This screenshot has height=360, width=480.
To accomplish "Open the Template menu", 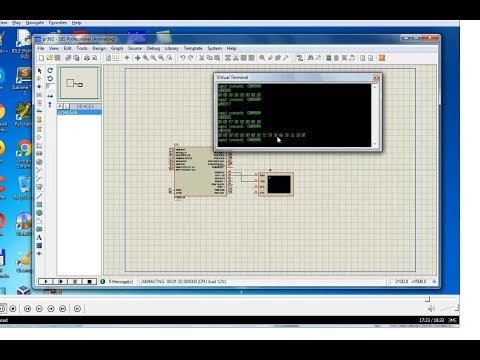I will pyautogui.click(x=193, y=48).
